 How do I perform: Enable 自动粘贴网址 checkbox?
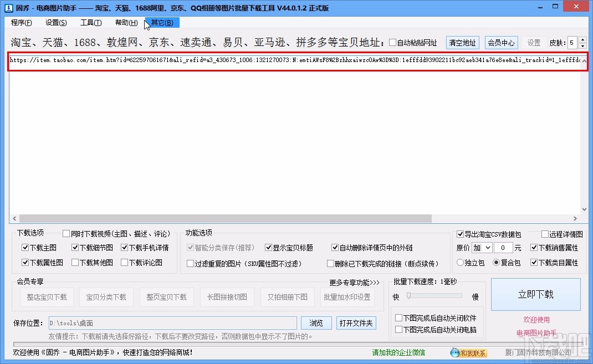[392, 43]
